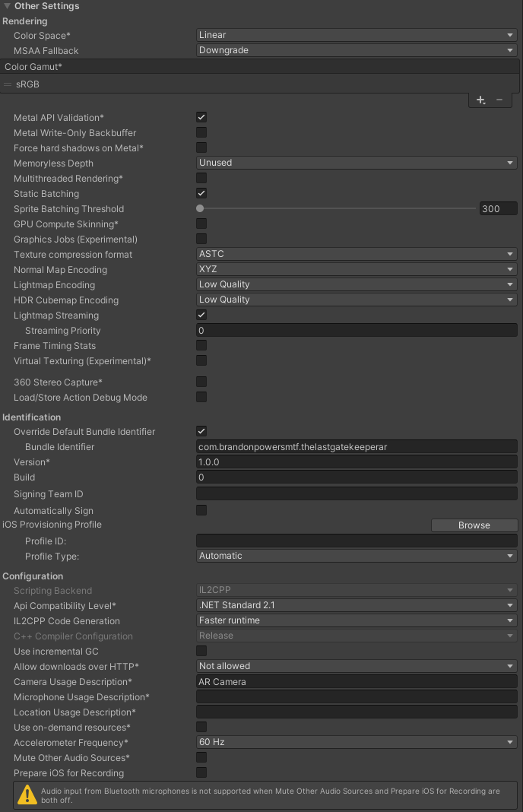Image resolution: width=523 pixels, height=812 pixels.
Task: Click the minus icon under Color Gamut list
Action: [499, 100]
